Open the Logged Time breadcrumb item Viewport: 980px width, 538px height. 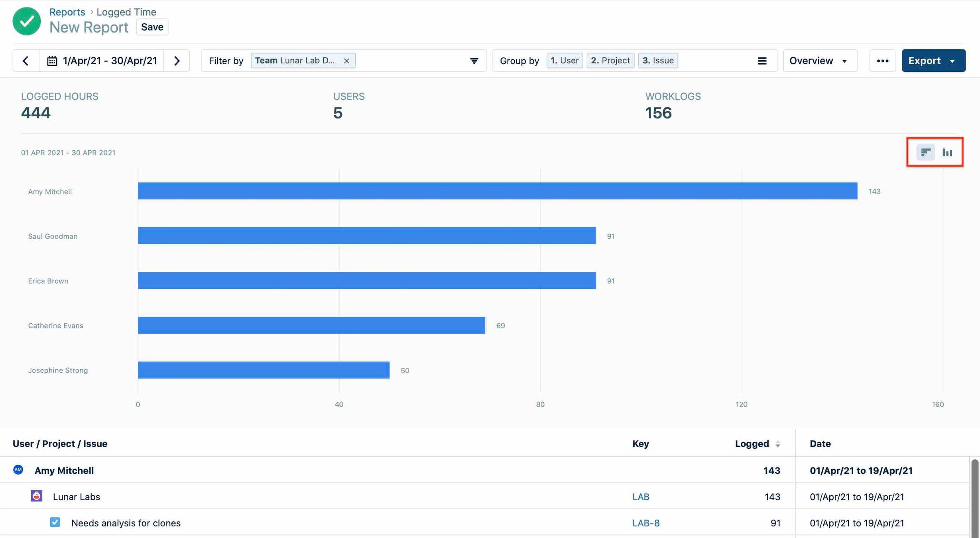(126, 12)
